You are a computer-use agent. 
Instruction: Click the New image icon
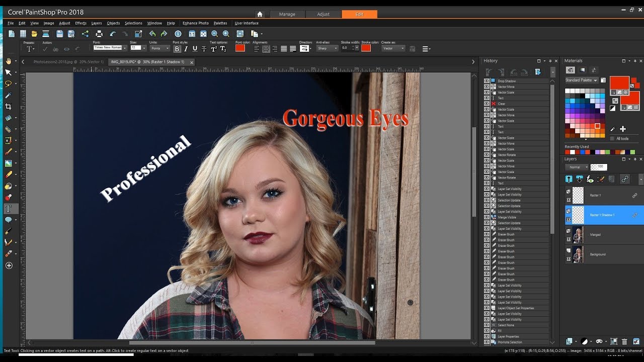[x=11, y=34]
